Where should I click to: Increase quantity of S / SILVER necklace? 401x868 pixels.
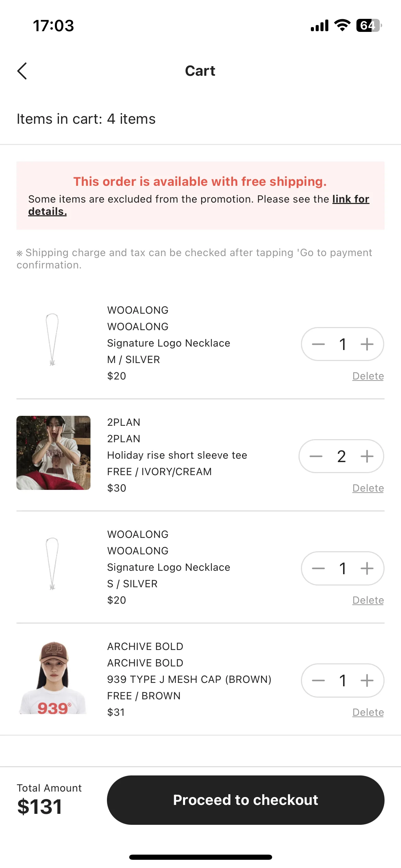(367, 568)
